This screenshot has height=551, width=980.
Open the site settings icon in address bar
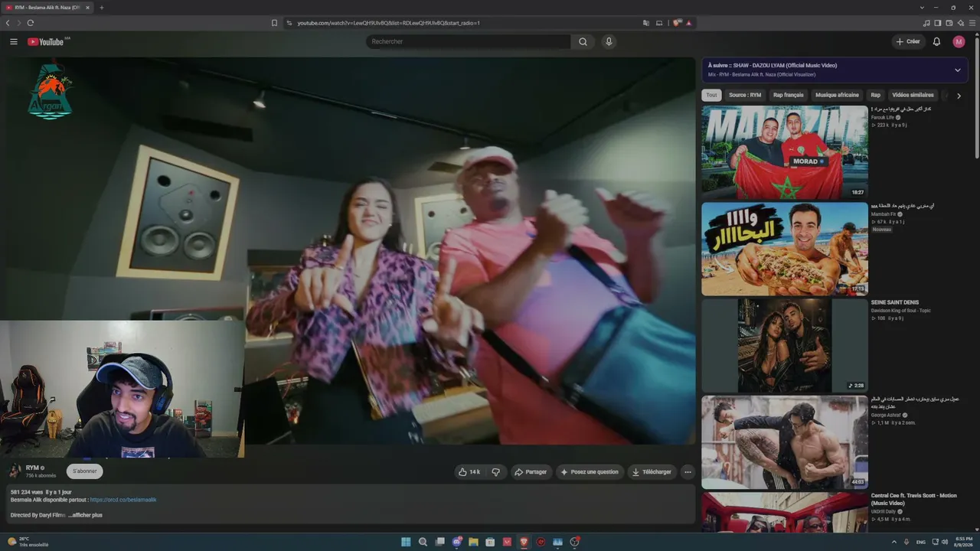(289, 23)
